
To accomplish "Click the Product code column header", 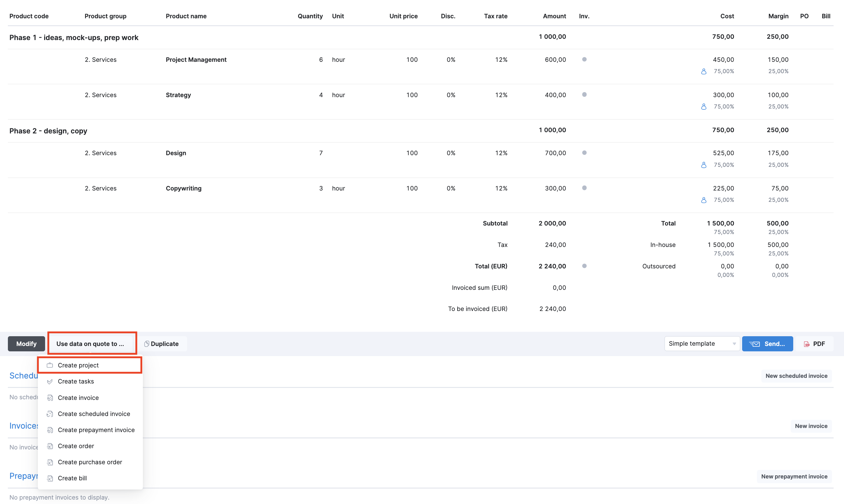I will [x=29, y=16].
